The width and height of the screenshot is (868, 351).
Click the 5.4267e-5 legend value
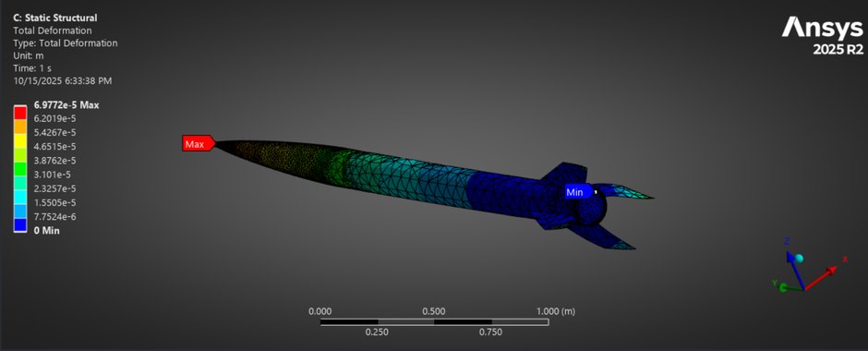(55, 132)
